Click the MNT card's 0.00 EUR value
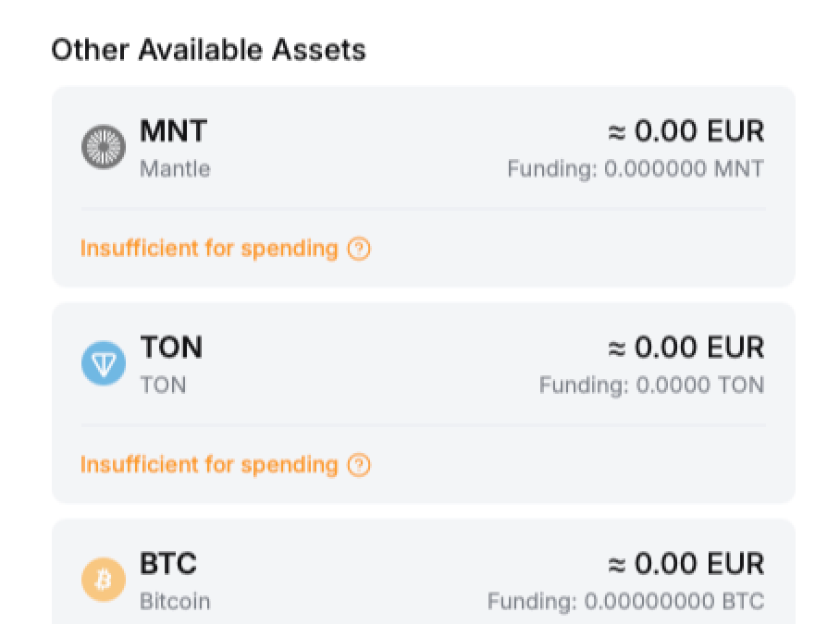The height and width of the screenshot is (624, 840). click(686, 131)
